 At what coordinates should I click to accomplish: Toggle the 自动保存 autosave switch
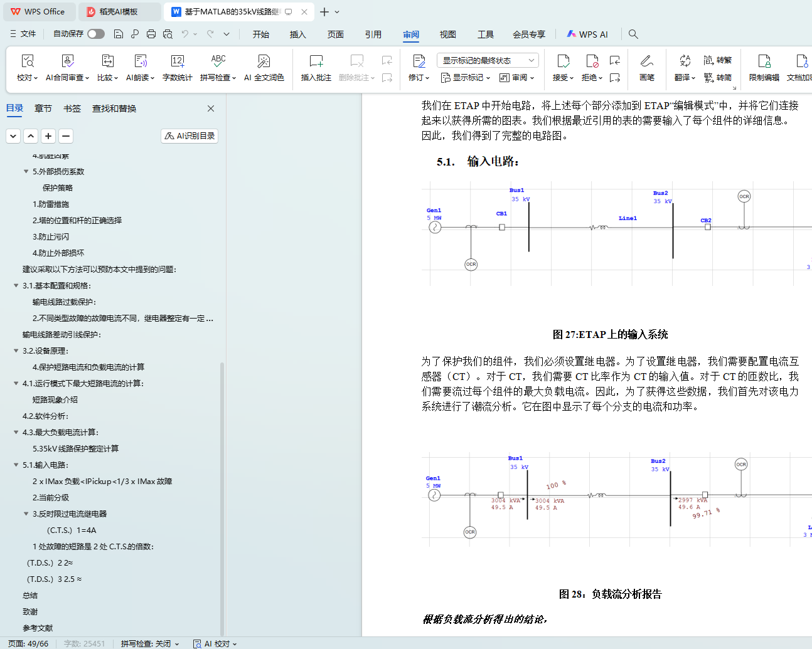(96, 34)
